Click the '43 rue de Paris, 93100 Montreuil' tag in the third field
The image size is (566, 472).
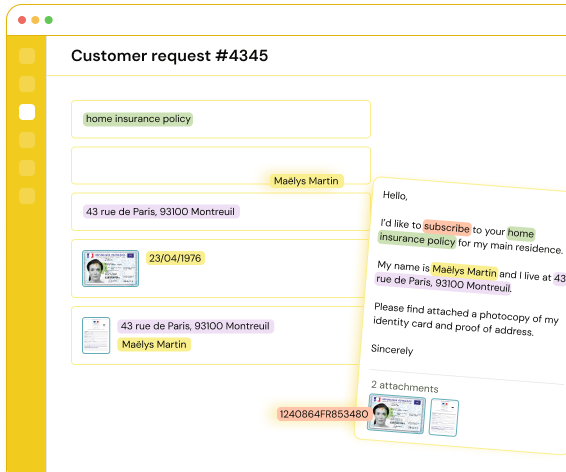[x=161, y=211]
